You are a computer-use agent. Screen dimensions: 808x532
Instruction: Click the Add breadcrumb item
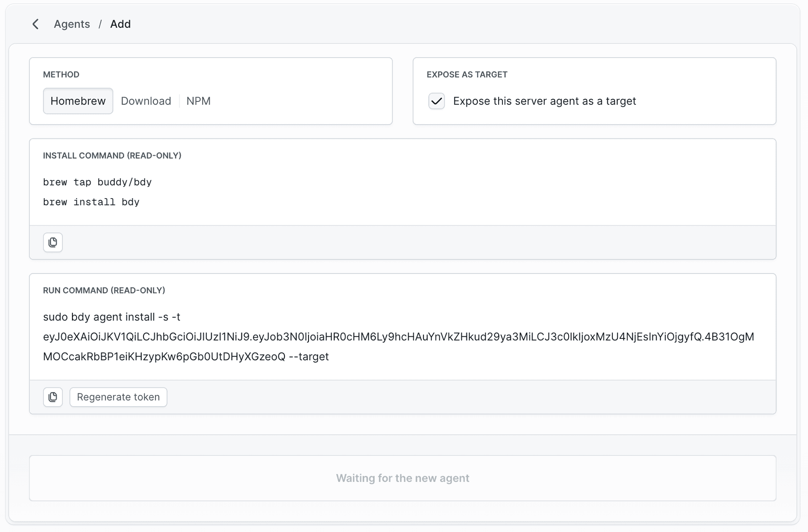click(120, 24)
